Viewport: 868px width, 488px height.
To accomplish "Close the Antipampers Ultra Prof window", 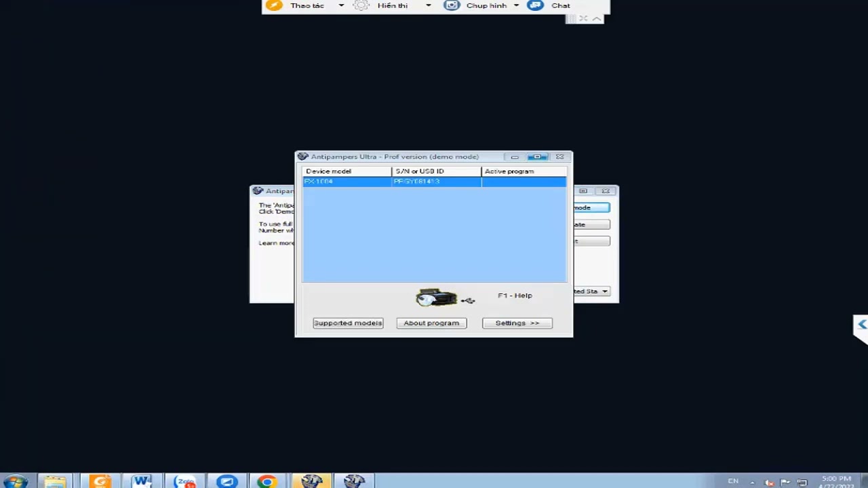I will coord(559,157).
